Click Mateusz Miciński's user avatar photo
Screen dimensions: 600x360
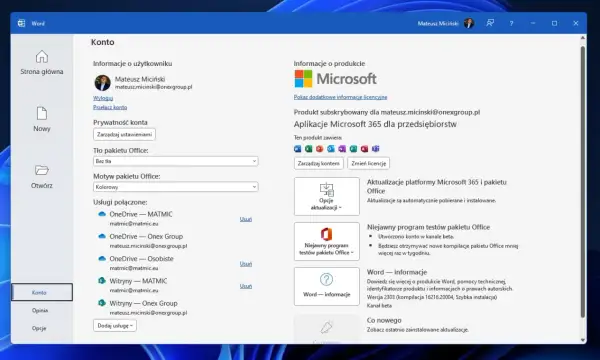tap(103, 83)
